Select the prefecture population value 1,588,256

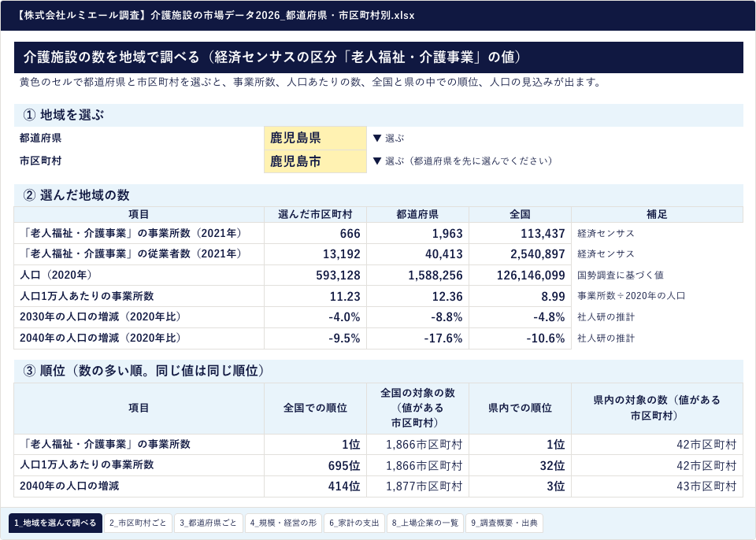417,276
